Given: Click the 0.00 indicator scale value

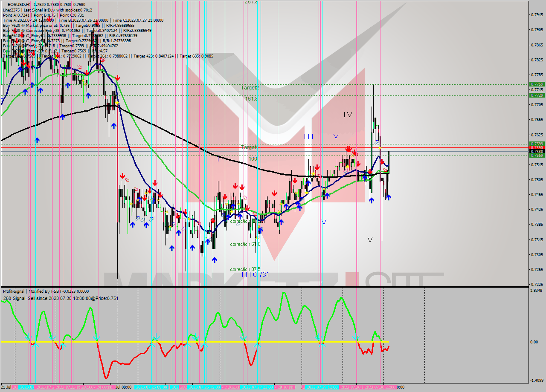Looking at the screenshot, I should 535,342.
